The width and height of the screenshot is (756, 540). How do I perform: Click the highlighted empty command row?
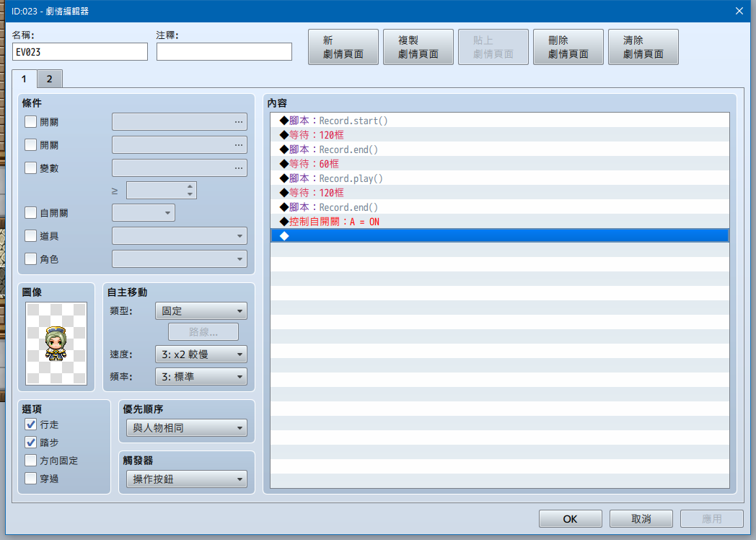click(499, 236)
